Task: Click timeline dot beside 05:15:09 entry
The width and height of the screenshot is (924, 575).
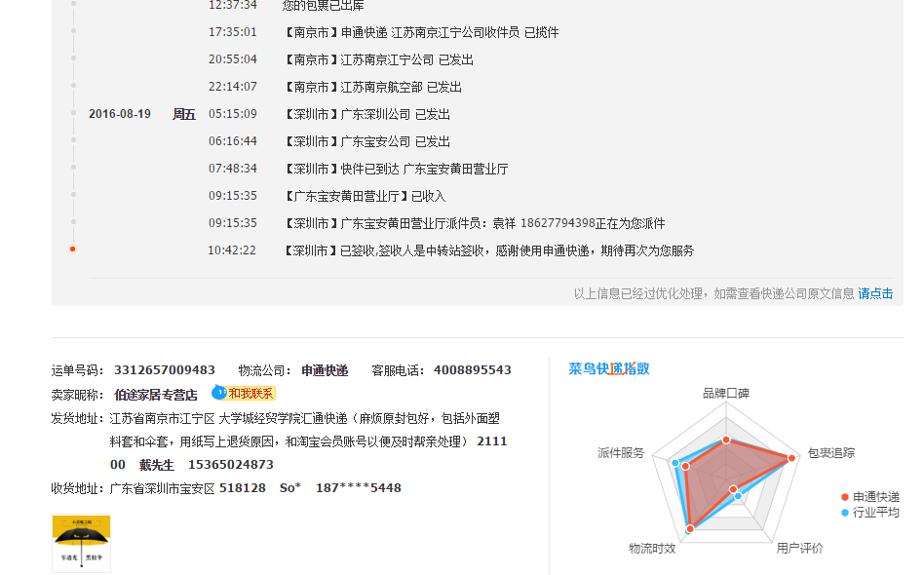Action: tap(74, 112)
